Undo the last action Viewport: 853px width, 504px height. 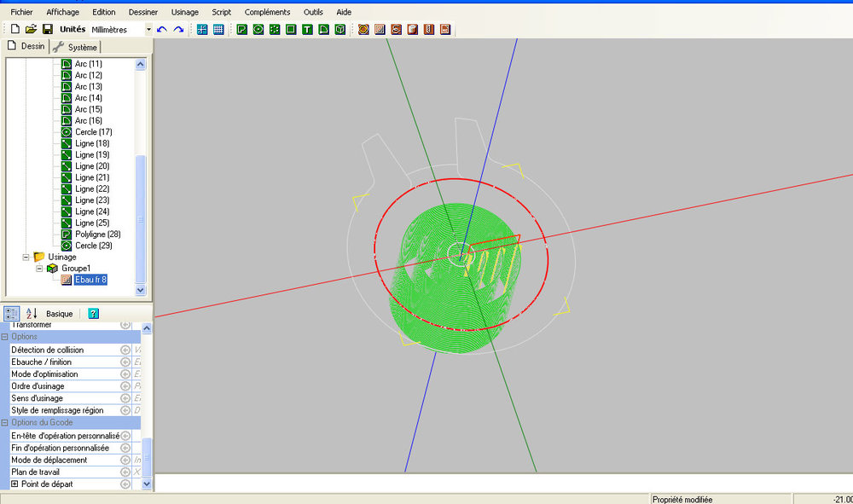161,28
